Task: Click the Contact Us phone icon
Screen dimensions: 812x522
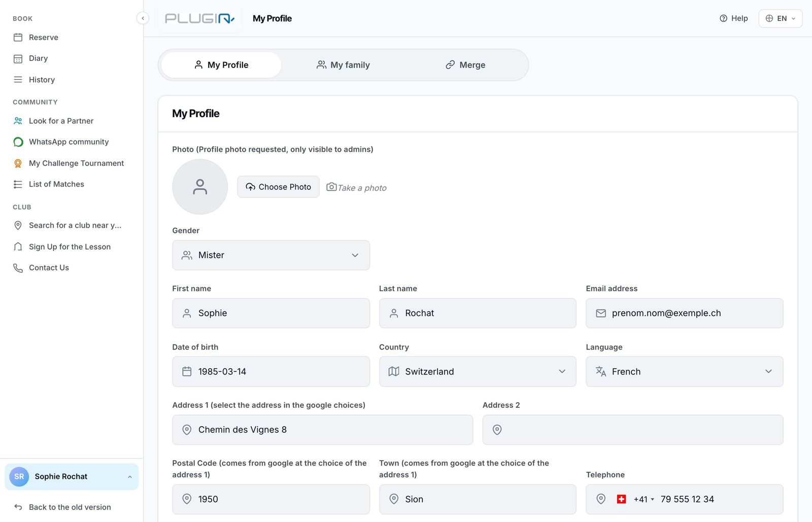Action: click(18, 268)
